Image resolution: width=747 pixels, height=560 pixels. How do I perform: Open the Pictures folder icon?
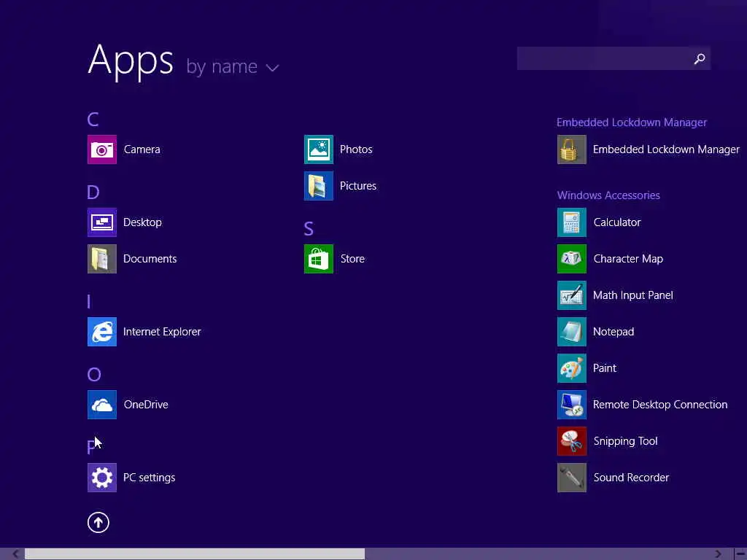pos(319,186)
